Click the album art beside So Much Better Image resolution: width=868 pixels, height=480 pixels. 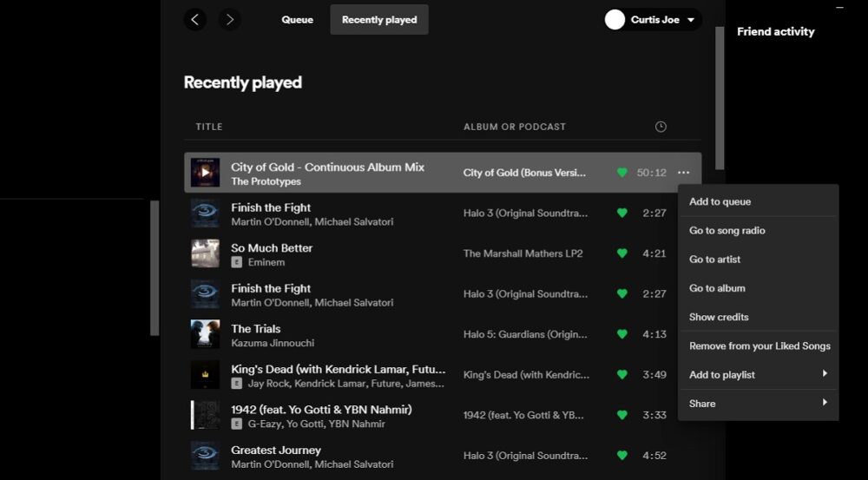pyautogui.click(x=206, y=253)
